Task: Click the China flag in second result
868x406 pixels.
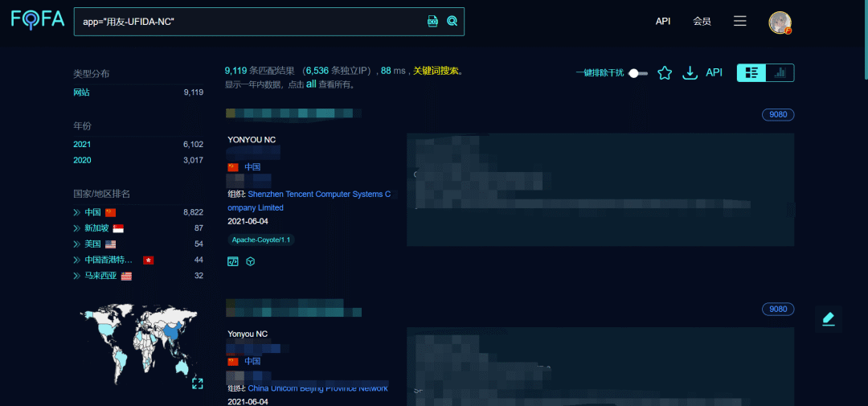Action: click(233, 361)
